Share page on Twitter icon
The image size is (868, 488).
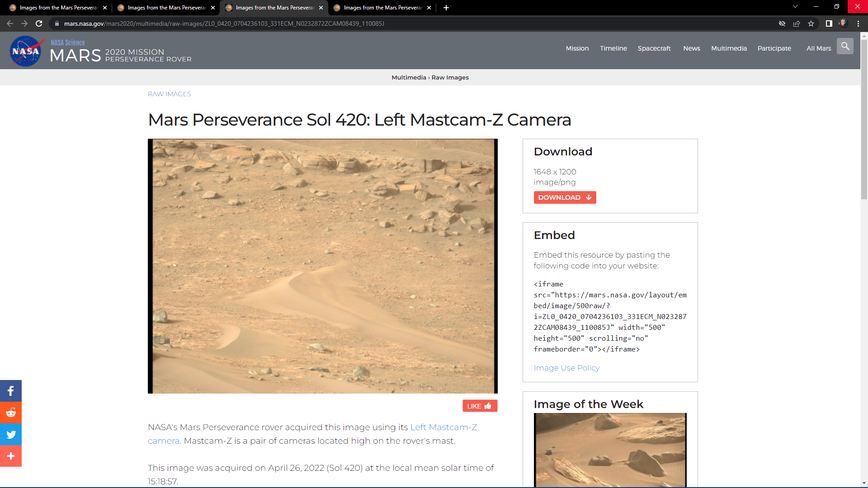(11, 434)
